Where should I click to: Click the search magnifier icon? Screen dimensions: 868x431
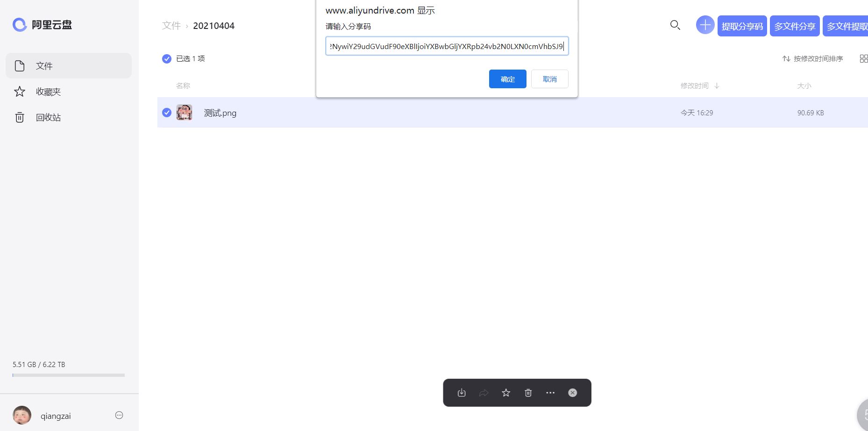(x=675, y=25)
